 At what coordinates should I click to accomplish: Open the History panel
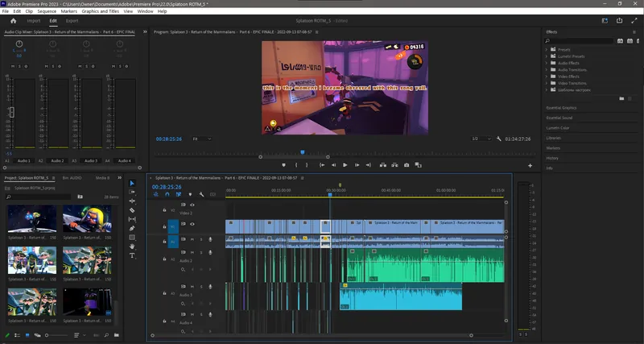click(552, 158)
